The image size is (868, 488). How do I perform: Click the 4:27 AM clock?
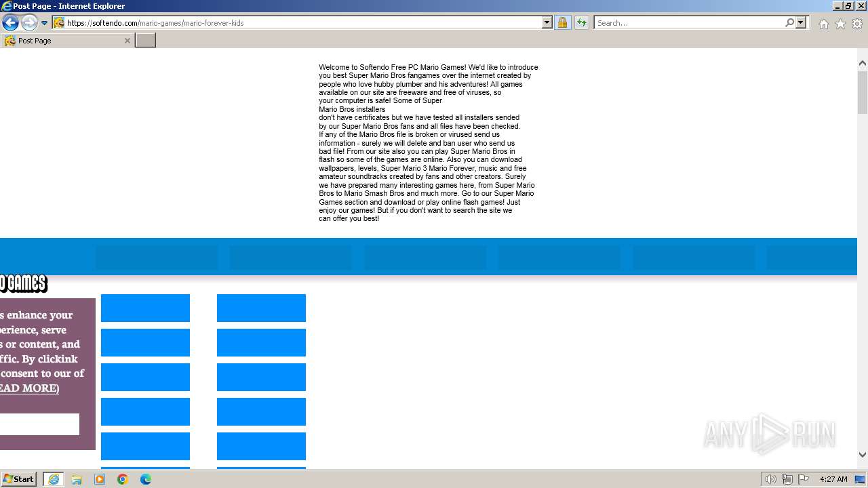click(x=833, y=479)
